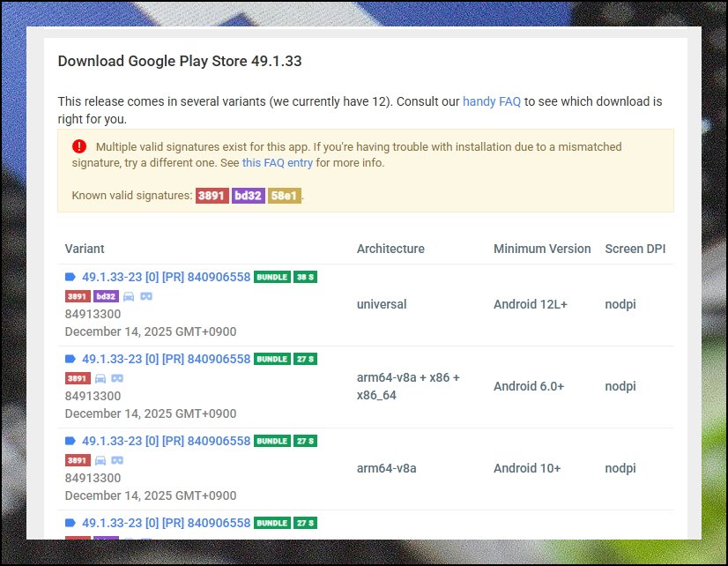Click the 27 S badge in the Android 10+ row
Viewport: 728px width, 566px height.
[x=305, y=441]
